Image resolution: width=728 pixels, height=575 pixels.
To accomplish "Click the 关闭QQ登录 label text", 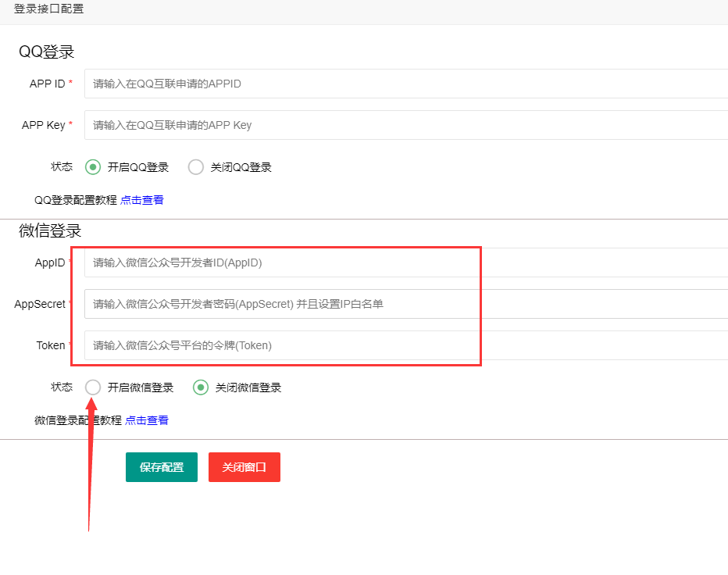I will [x=241, y=167].
